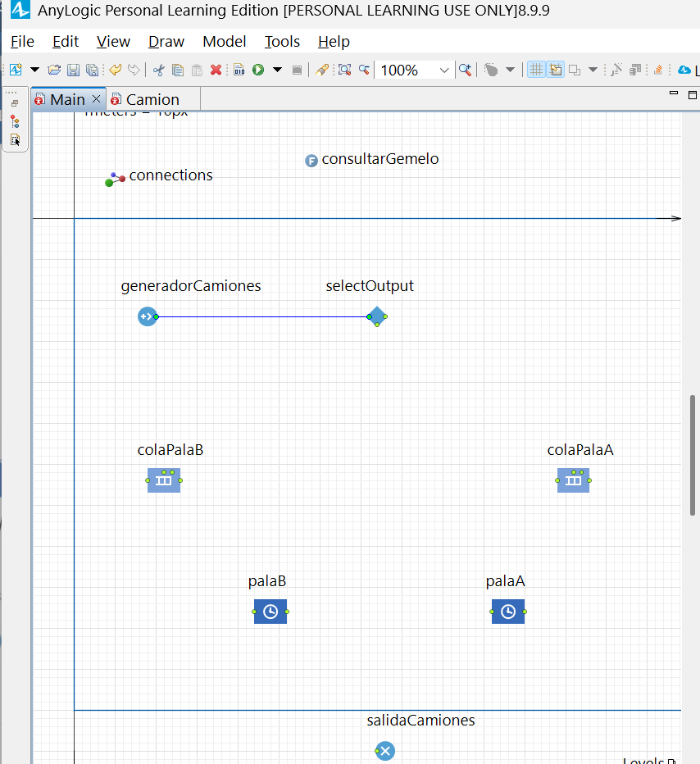Select the salidaCamiones sink block

tap(384, 751)
